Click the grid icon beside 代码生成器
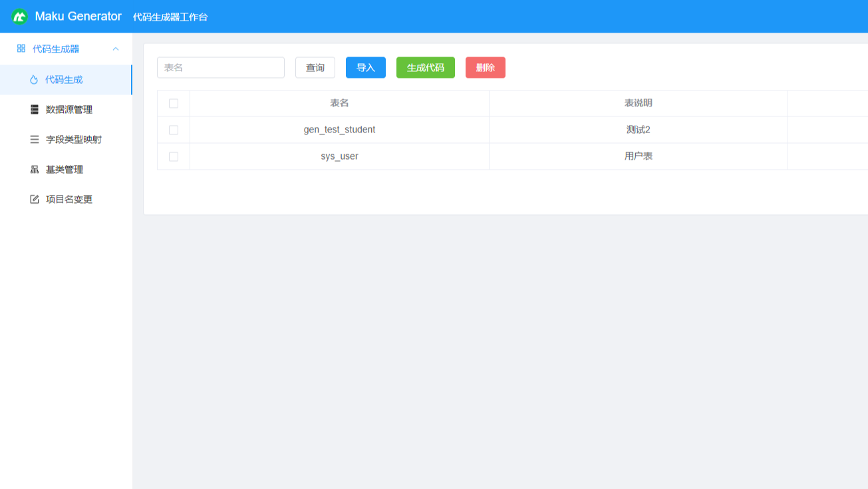The image size is (868, 489). (x=21, y=49)
